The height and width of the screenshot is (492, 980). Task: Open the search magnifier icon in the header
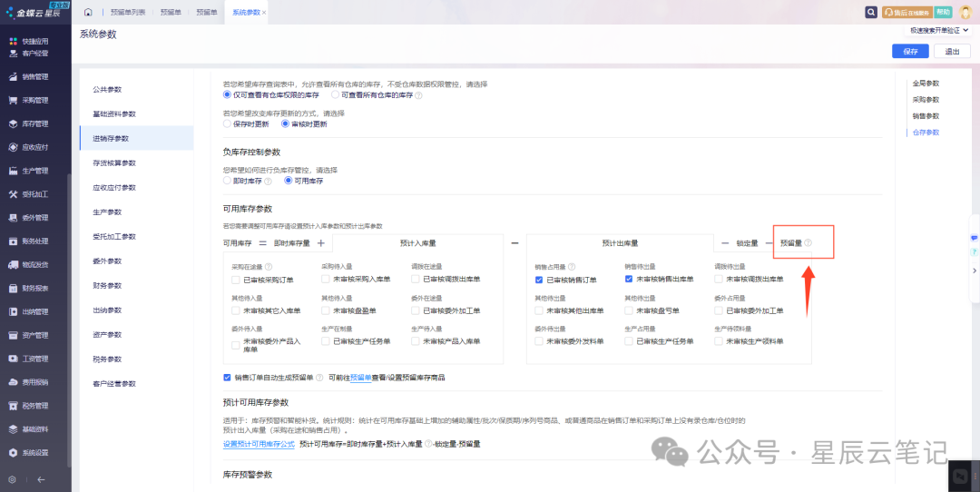tap(871, 13)
